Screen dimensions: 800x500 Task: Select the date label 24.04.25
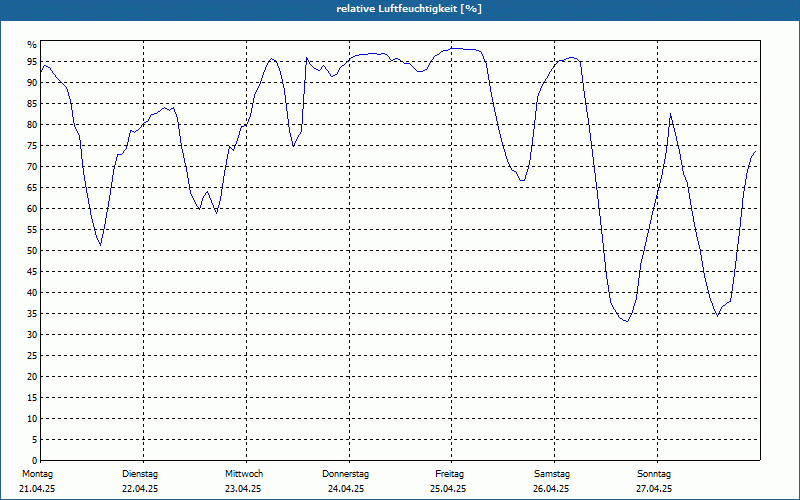(x=346, y=489)
